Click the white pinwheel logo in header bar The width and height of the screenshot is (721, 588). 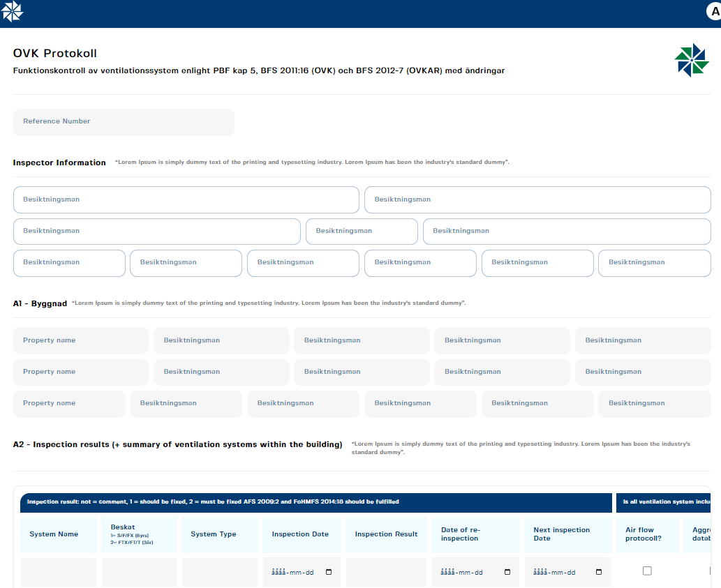[x=13, y=12]
